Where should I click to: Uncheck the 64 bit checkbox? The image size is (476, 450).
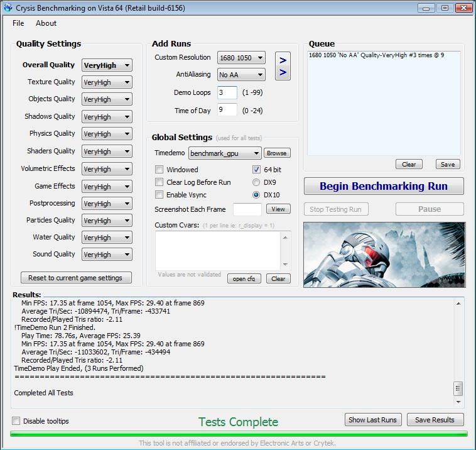click(256, 169)
